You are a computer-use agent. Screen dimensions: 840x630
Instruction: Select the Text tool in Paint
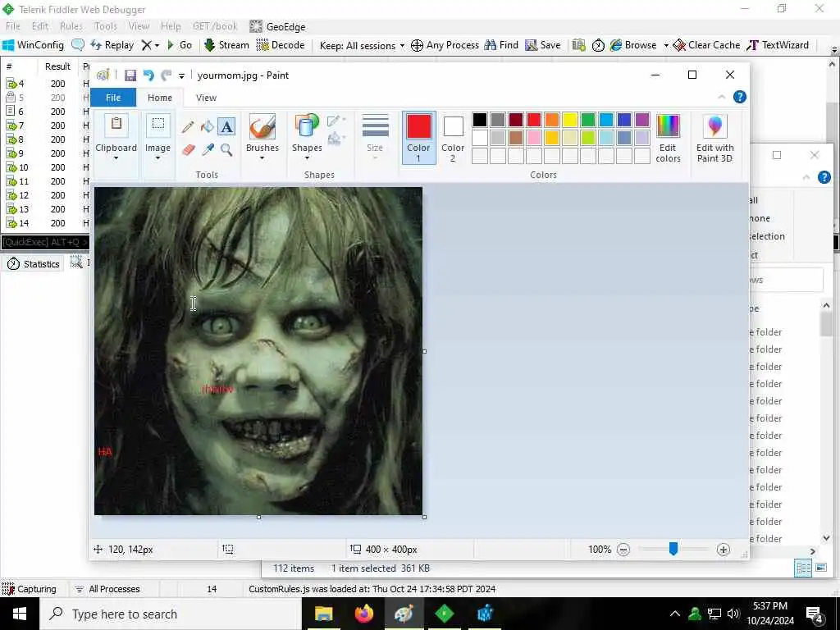tap(226, 127)
